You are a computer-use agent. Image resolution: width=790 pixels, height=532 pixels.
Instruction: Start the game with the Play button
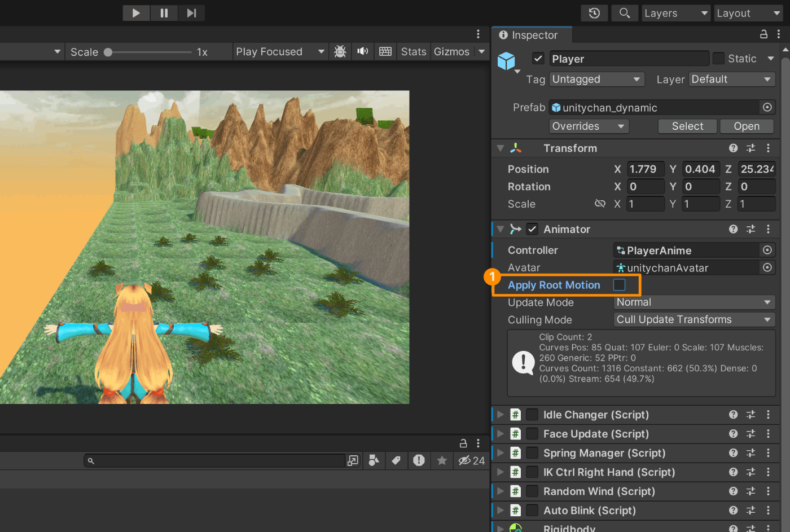(x=136, y=13)
